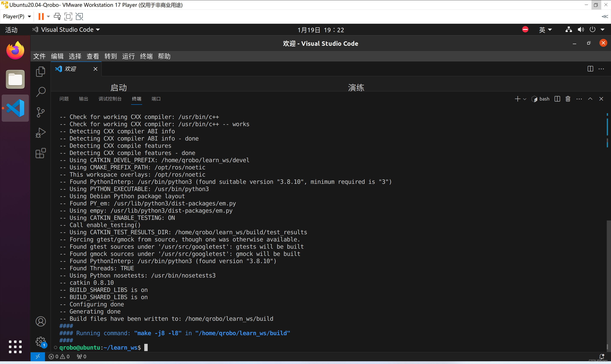Open the 运行 menu
Image resolution: width=611 pixels, height=364 pixels.
(128, 56)
